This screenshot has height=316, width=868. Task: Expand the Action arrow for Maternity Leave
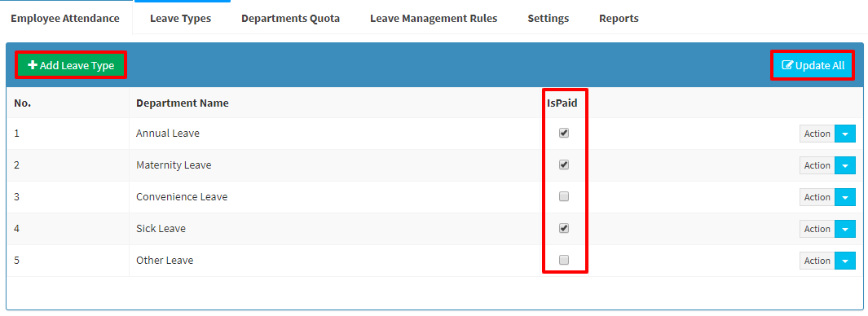(x=844, y=165)
